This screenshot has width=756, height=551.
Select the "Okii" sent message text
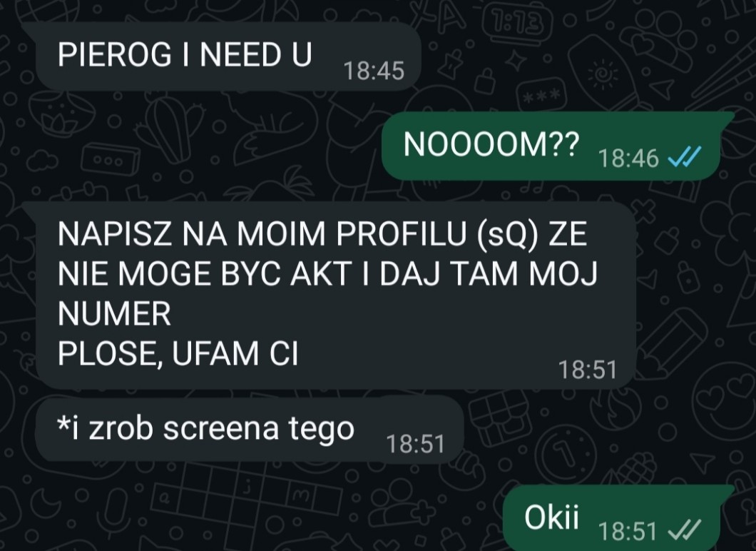click(x=551, y=517)
